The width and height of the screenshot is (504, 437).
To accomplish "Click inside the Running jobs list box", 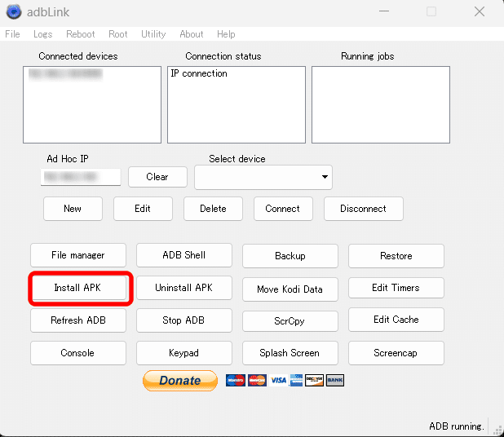I will coord(381,104).
